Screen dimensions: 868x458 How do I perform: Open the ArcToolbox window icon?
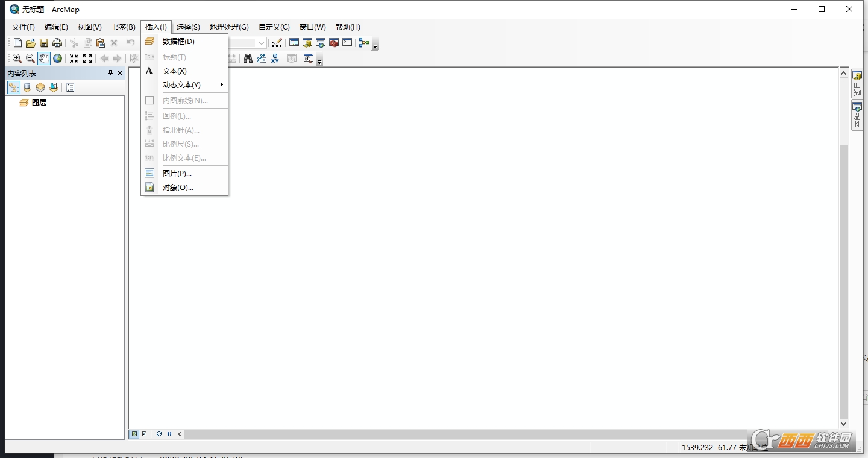point(334,43)
